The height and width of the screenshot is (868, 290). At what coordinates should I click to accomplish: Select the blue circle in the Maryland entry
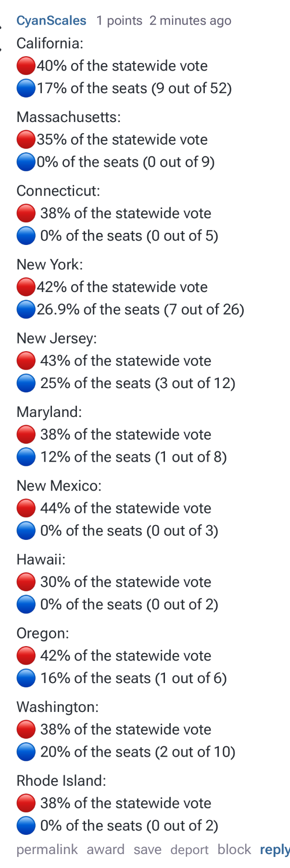(26, 457)
